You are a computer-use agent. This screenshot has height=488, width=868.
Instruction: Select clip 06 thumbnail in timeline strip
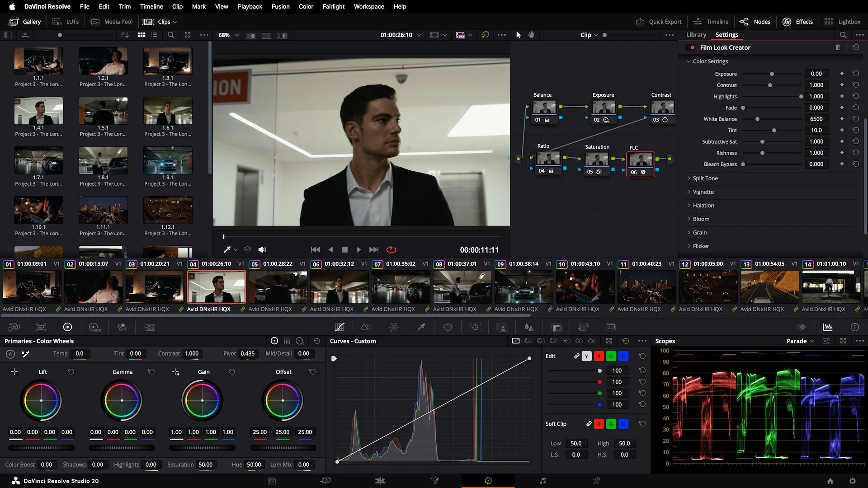point(339,287)
